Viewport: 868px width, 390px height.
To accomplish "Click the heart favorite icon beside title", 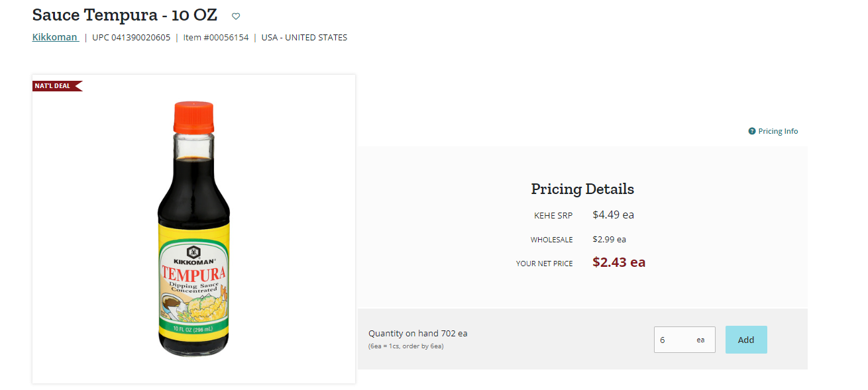I will [x=236, y=17].
